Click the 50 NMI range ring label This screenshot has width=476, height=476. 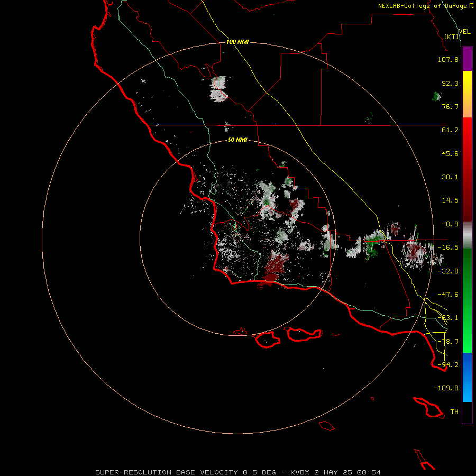[237, 140]
